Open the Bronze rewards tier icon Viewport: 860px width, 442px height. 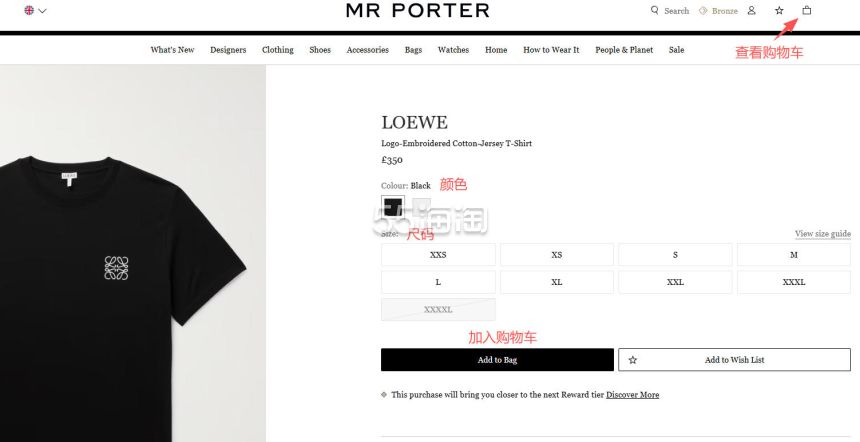703,10
